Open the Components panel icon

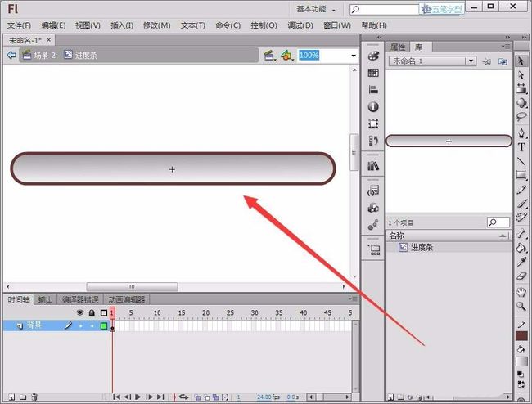[x=373, y=208]
